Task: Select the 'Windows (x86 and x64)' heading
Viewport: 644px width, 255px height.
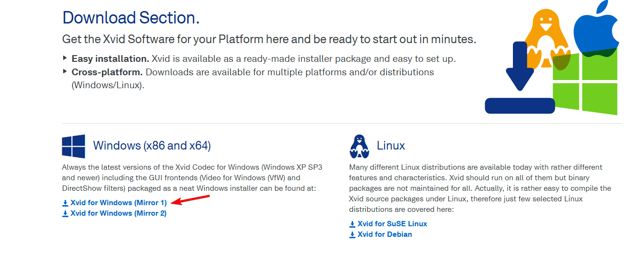Action: (x=152, y=146)
